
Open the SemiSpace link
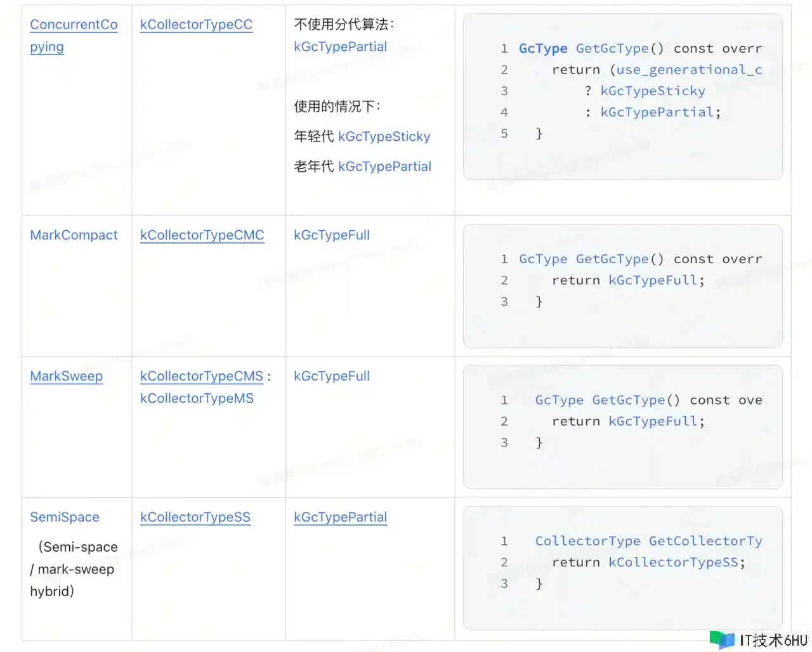point(65,517)
